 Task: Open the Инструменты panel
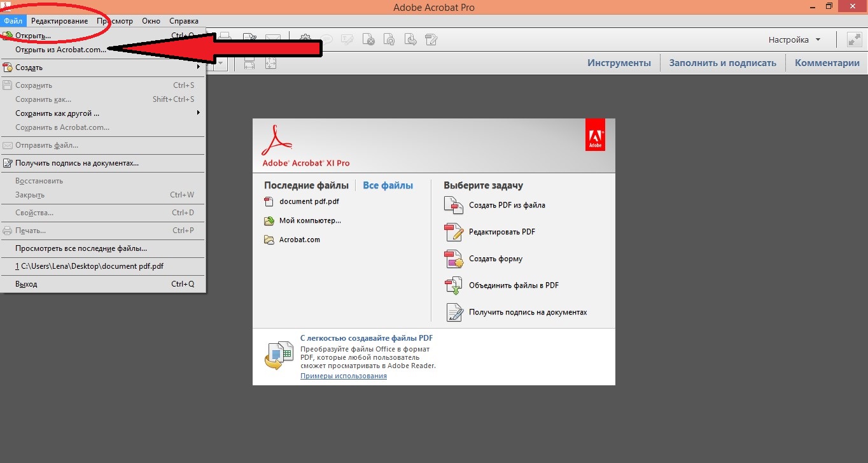(x=619, y=63)
